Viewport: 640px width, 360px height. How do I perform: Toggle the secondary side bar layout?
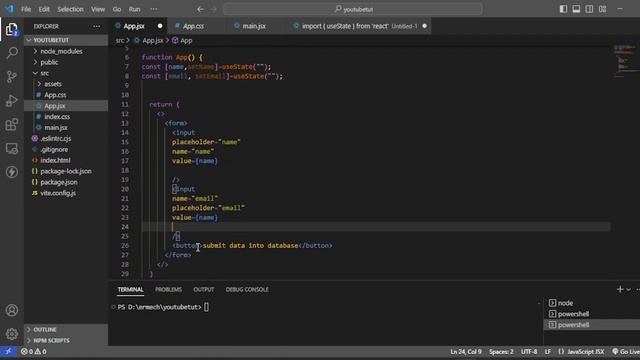tap(589, 9)
